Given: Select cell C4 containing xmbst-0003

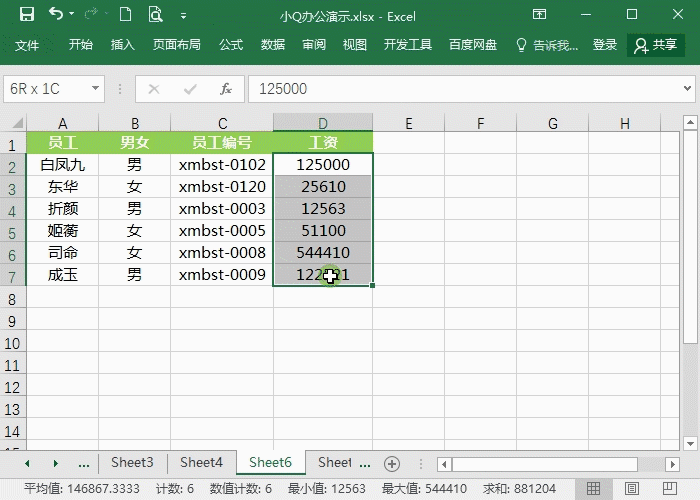Looking at the screenshot, I should (x=222, y=209).
